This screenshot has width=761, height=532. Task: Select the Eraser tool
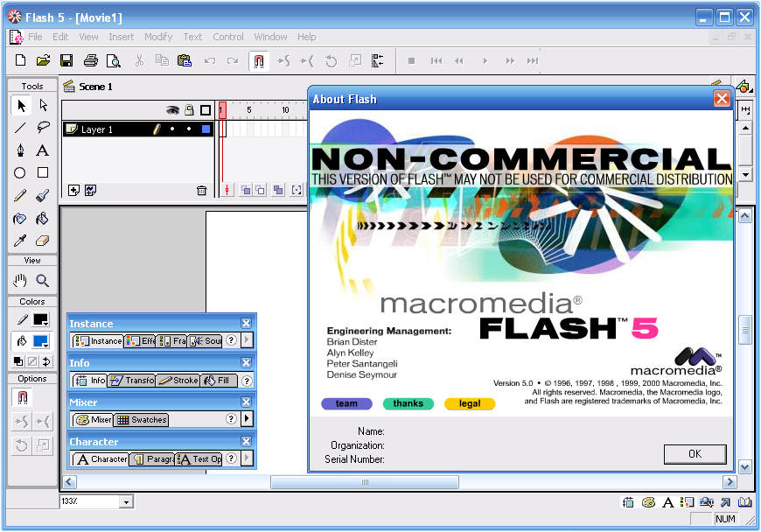(43, 241)
